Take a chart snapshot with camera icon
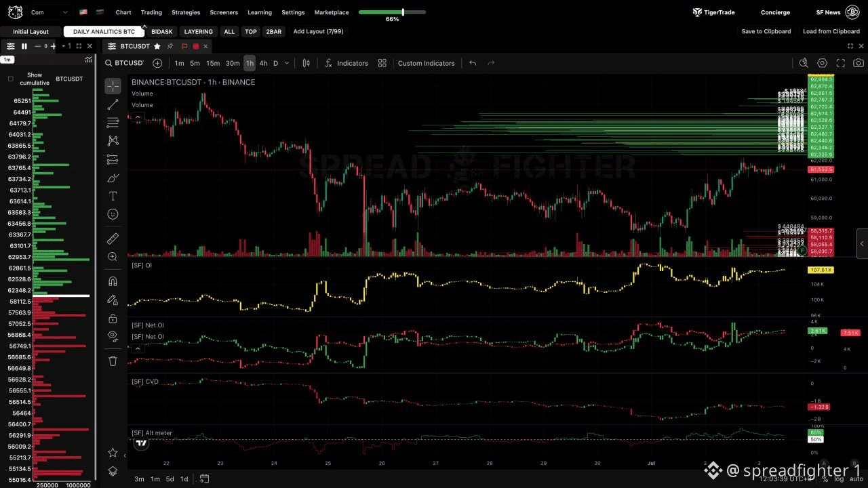This screenshot has height=488, width=868. click(x=859, y=63)
